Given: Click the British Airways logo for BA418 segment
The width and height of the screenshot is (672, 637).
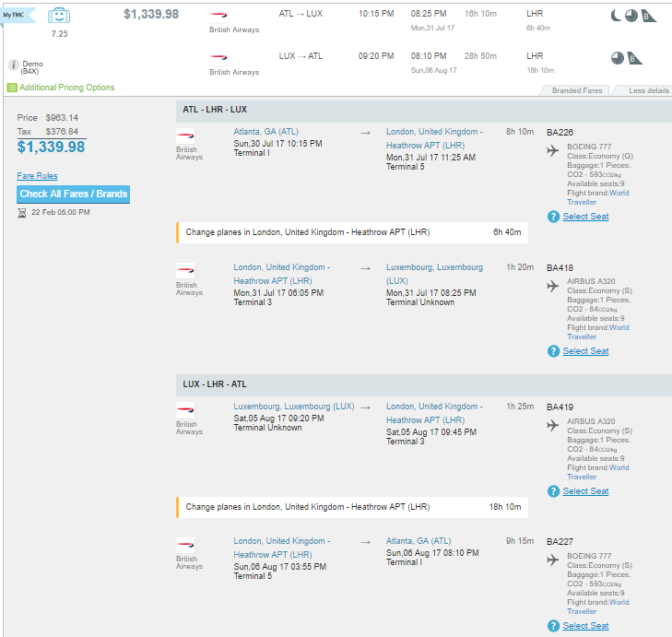Looking at the screenshot, I should point(185,270).
